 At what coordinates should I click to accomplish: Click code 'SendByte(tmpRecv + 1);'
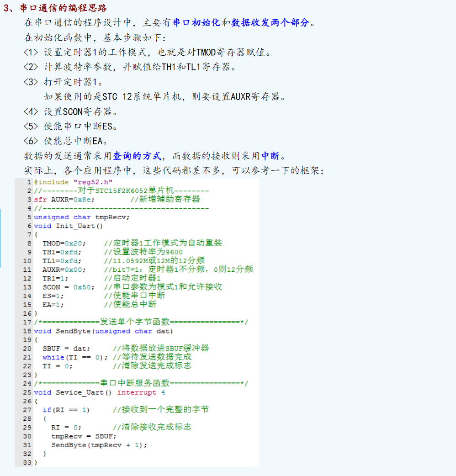point(99,445)
